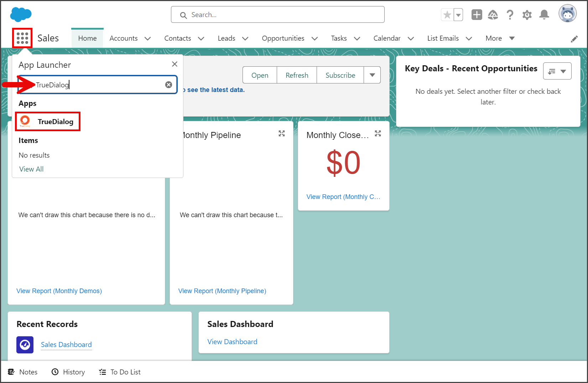
Task: Expand the Accounts tab dropdown chevron
Action: [x=148, y=39]
